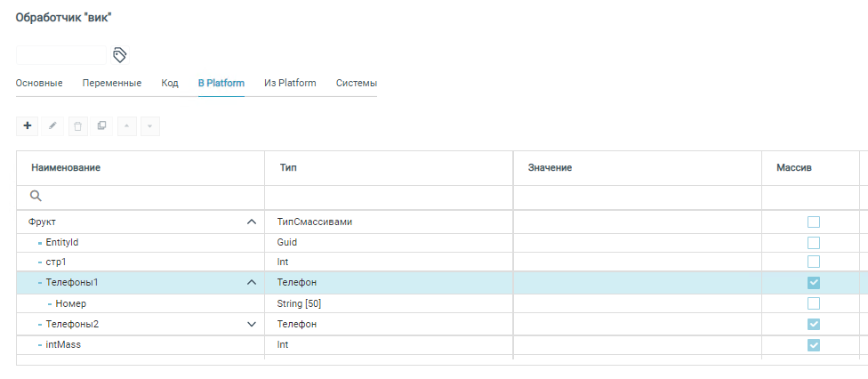Toggle Массив checkbox for intMass row

pyautogui.click(x=813, y=344)
